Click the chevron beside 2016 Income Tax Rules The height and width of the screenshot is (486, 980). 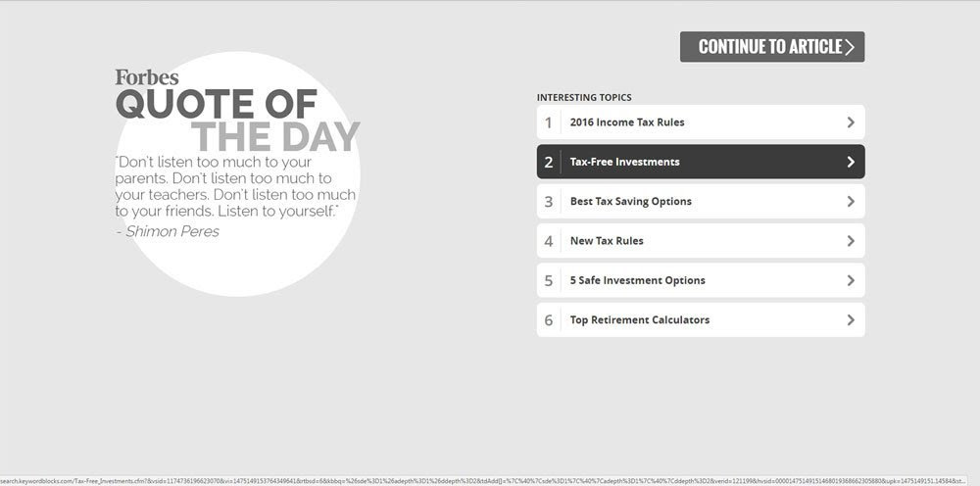click(x=851, y=122)
